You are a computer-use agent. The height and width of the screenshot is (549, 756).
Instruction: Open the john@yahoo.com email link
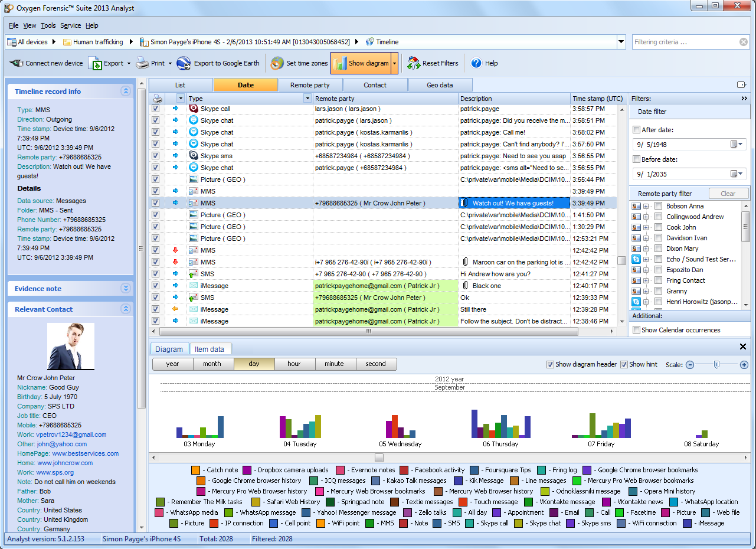61,444
